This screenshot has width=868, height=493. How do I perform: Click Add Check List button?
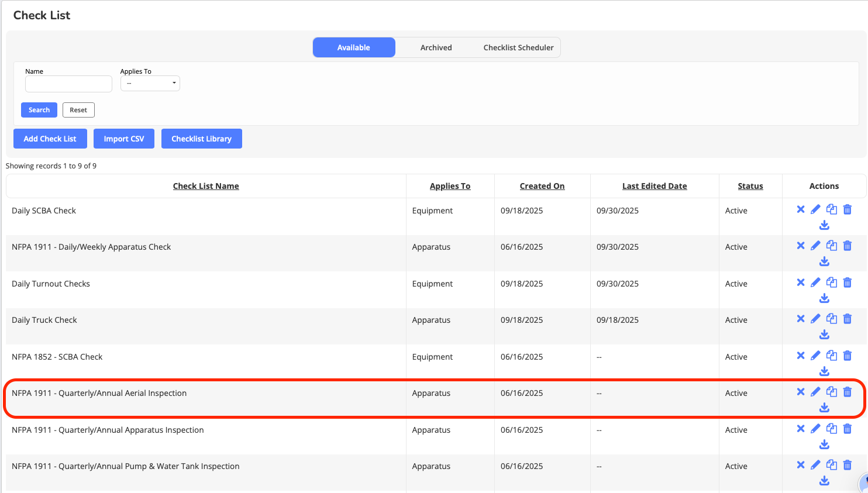coord(50,139)
